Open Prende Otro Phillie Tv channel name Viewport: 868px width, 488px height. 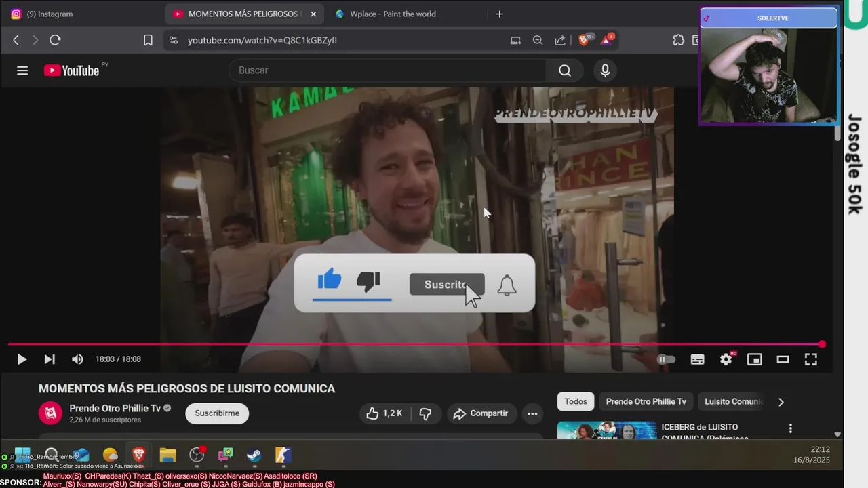click(115, 408)
